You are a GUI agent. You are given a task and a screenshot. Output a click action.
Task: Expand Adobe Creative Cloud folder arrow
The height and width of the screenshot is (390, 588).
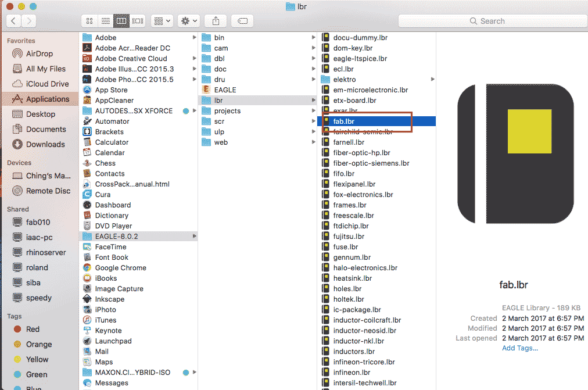click(x=194, y=59)
